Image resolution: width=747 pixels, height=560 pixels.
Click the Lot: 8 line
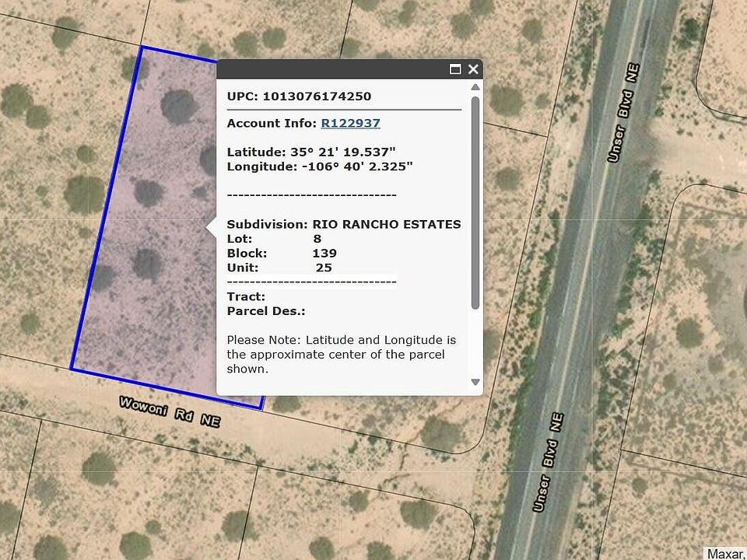click(274, 239)
